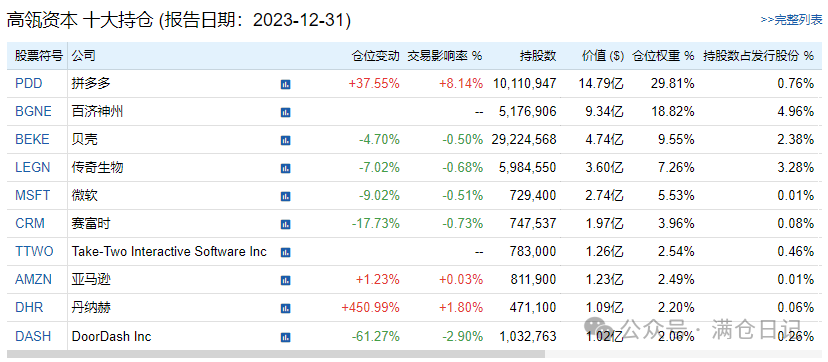The height and width of the screenshot is (362, 828).
Task: Select the TTWO ticker link
Action: 34,251
